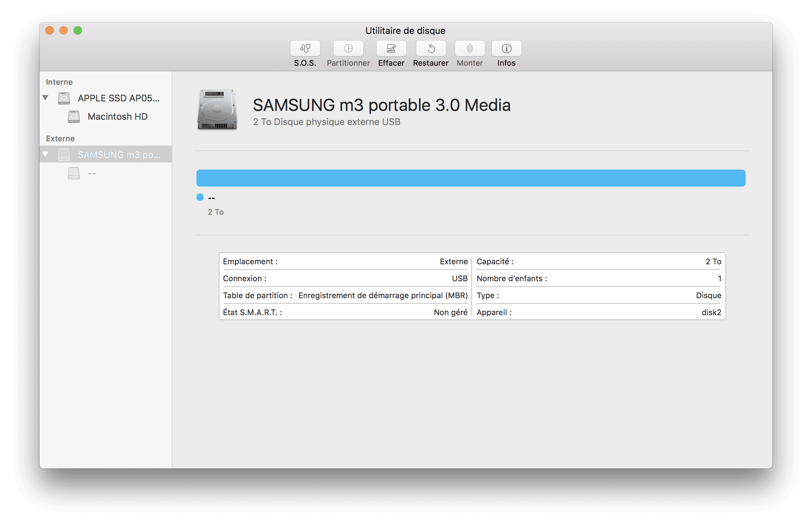Click the 'SAMSUNG m3 portable 3.0 Media' title

point(382,105)
